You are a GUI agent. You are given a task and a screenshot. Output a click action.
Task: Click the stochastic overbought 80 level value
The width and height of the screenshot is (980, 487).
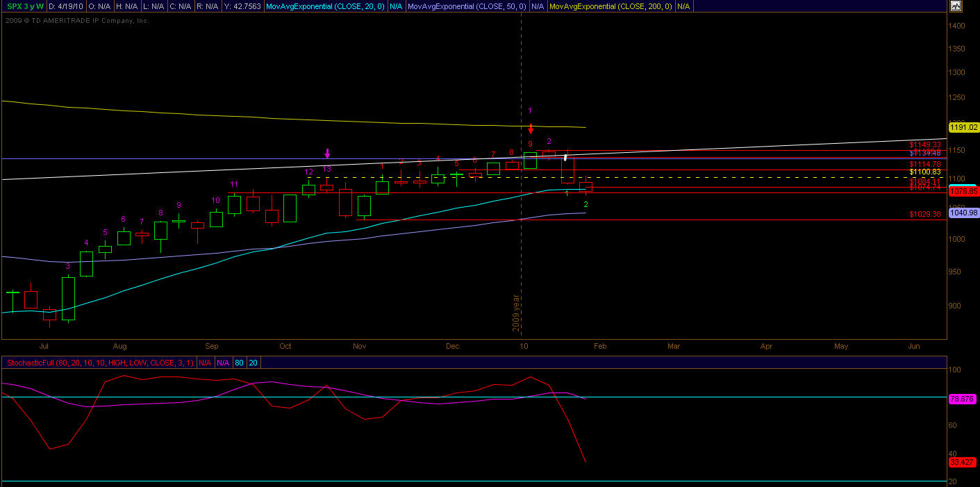coord(238,363)
